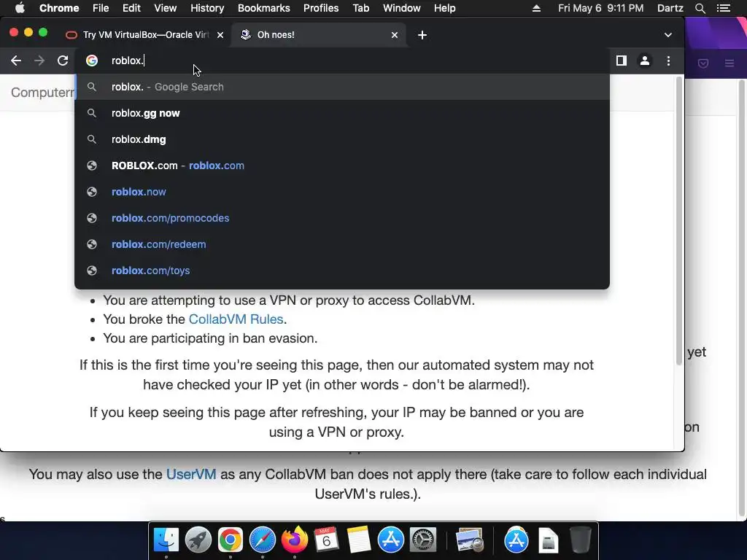747x560 pixels.
Task: Open Preview from the Dock
Action: coord(469,540)
